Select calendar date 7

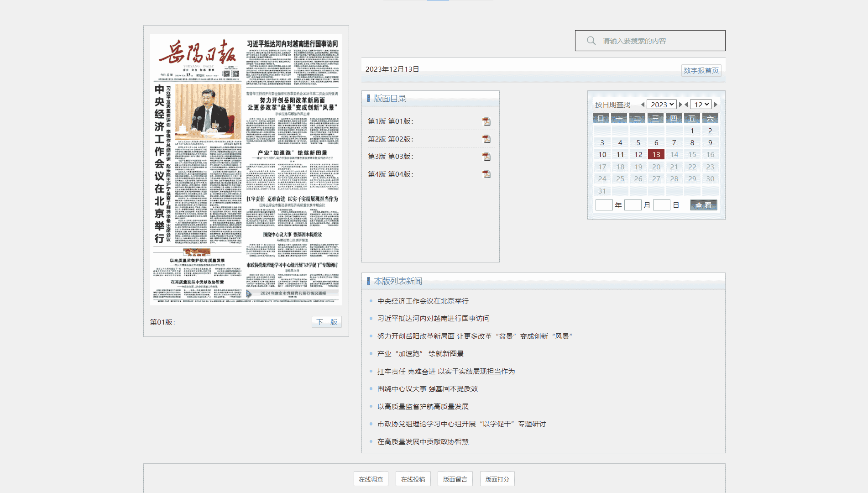[674, 142]
